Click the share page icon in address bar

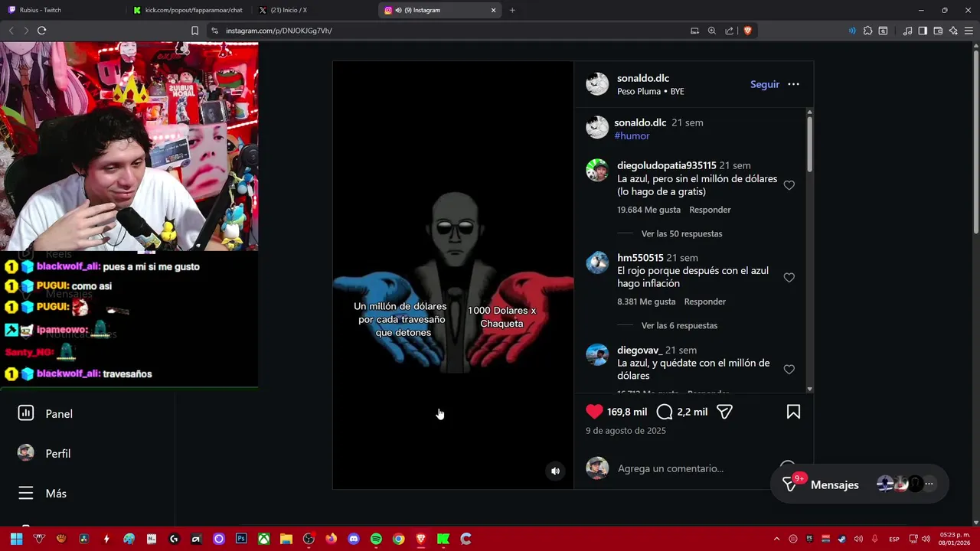[x=729, y=31]
